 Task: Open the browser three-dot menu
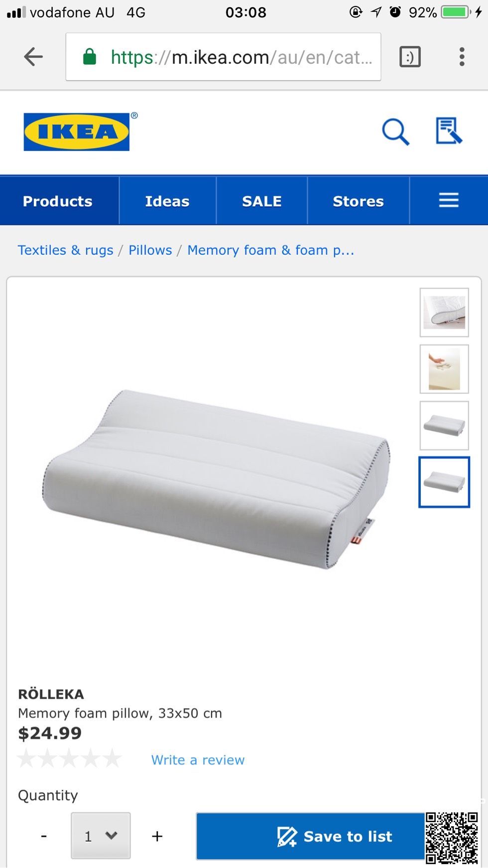[x=462, y=57]
